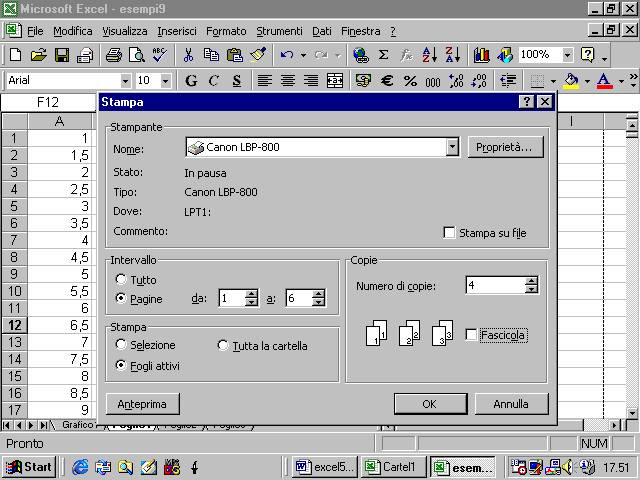Click the Increase Decimal icon
Viewport: 640px width, 480px height.
coord(456,81)
